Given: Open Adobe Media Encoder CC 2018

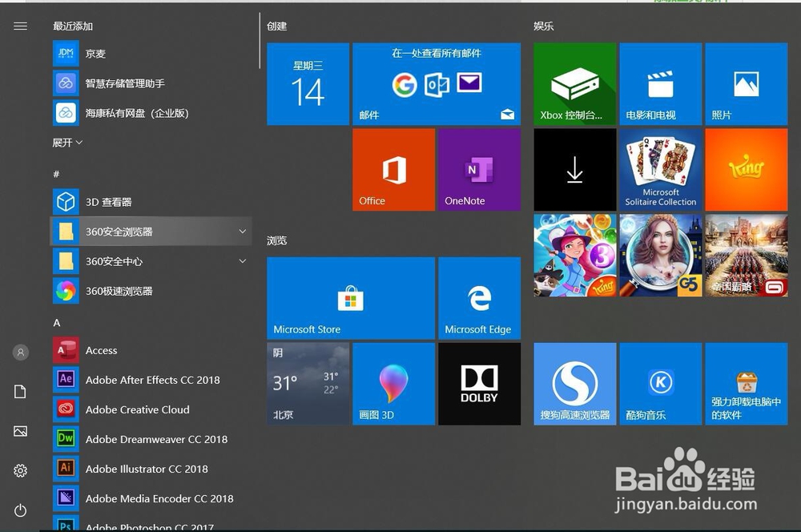Looking at the screenshot, I should 152,498.
